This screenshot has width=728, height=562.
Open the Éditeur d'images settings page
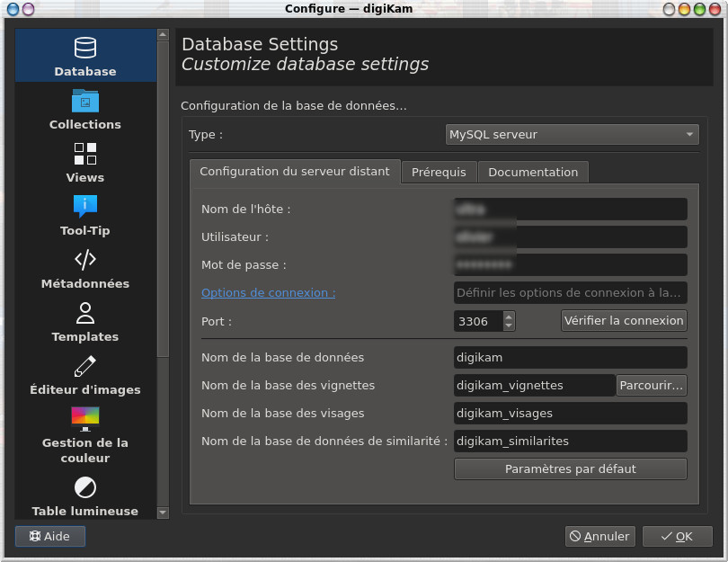click(85, 374)
